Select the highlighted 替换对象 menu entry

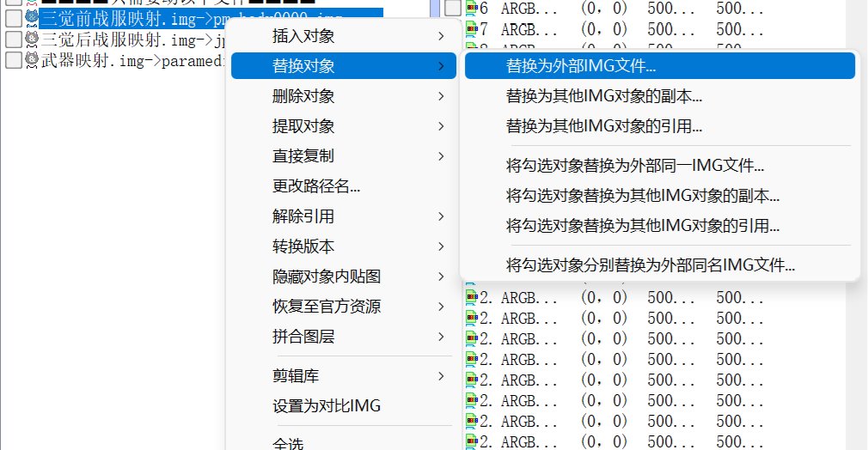343,66
